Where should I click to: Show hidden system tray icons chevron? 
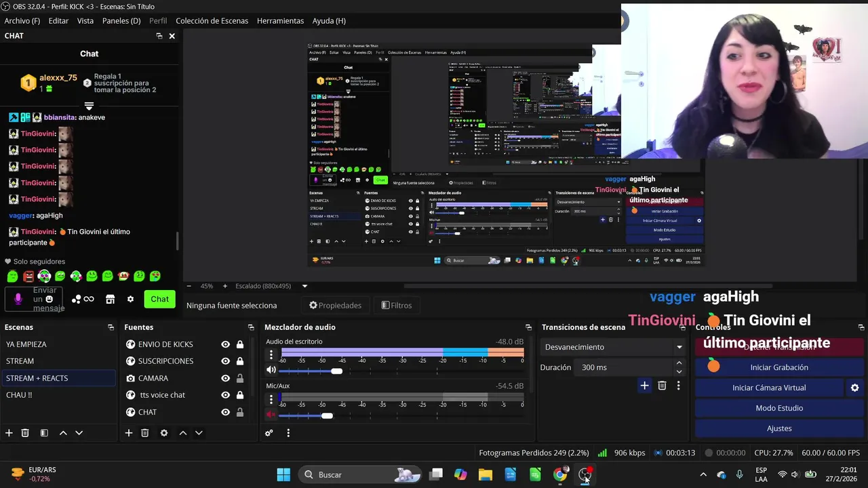tap(703, 474)
